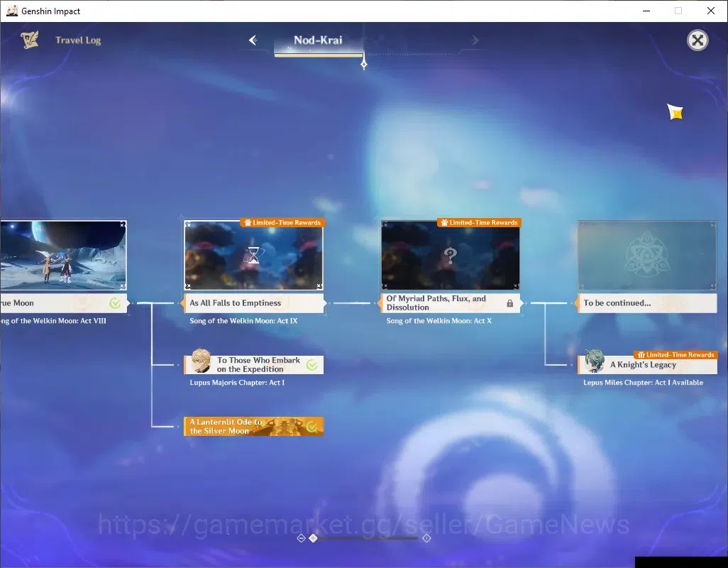Click Limited-Time Rewards tag on Act X
The width and height of the screenshot is (728, 568).
[x=479, y=223]
